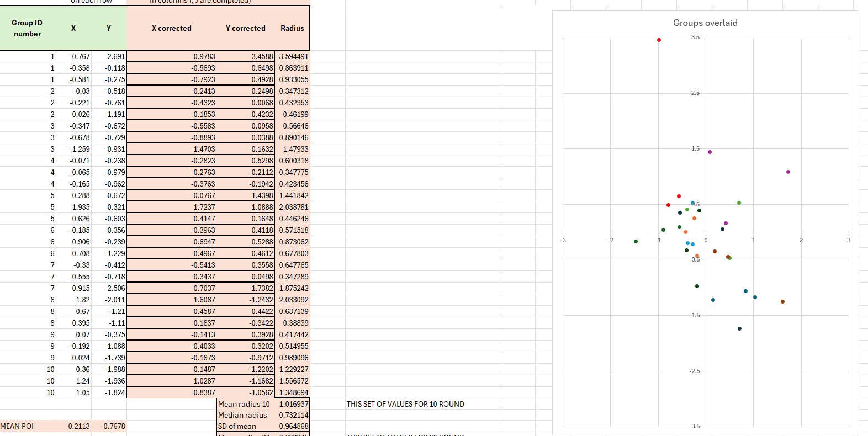Select the X value cell -0.767
The width and height of the screenshot is (868, 436).
[x=74, y=56]
